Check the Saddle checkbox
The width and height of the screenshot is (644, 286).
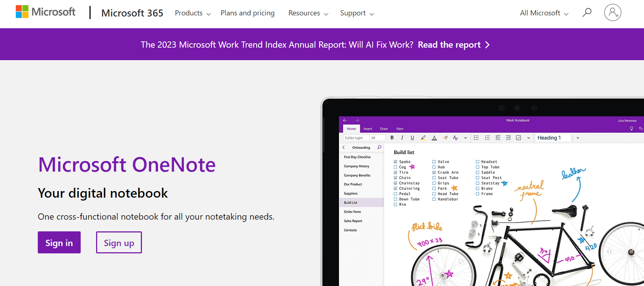[477, 172]
